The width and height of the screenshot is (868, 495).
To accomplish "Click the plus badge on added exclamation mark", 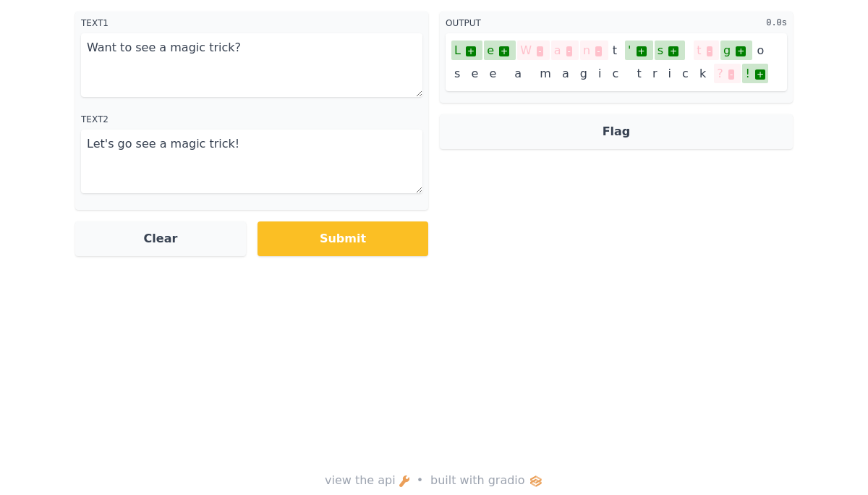I will tap(760, 75).
